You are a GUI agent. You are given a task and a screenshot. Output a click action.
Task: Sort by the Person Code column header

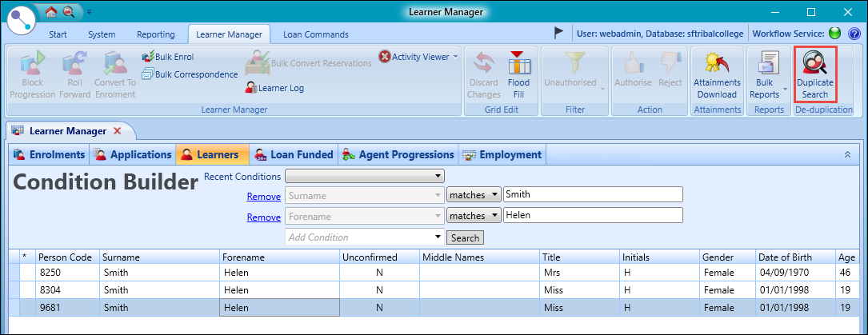[67, 257]
